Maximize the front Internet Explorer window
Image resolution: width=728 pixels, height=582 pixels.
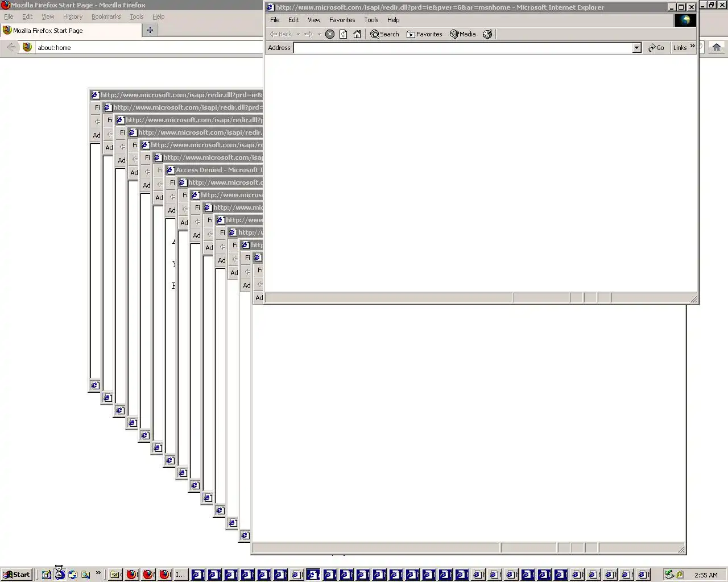pyautogui.click(x=681, y=7)
